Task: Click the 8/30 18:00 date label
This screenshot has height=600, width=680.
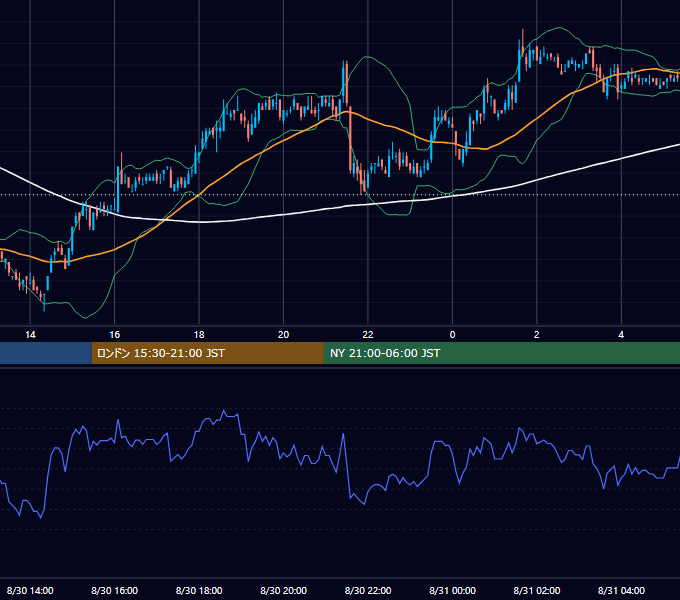Action: tap(199, 590)
